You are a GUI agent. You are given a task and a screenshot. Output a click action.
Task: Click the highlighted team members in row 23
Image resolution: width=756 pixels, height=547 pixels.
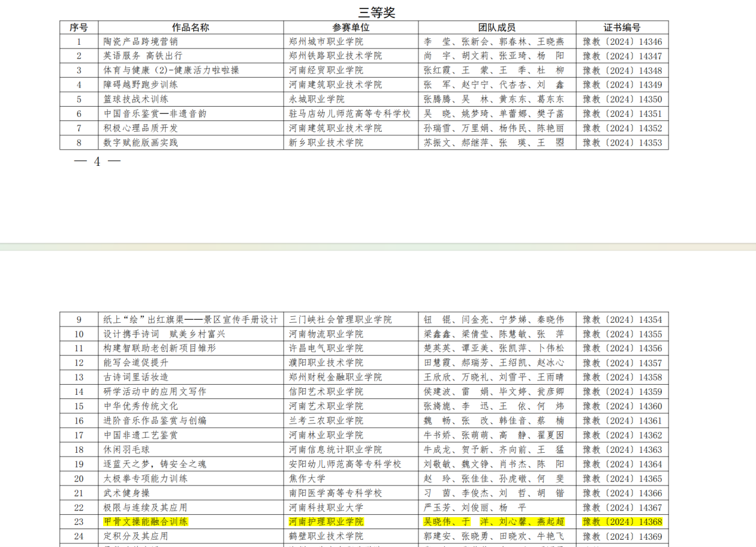(x=494, y=522)
